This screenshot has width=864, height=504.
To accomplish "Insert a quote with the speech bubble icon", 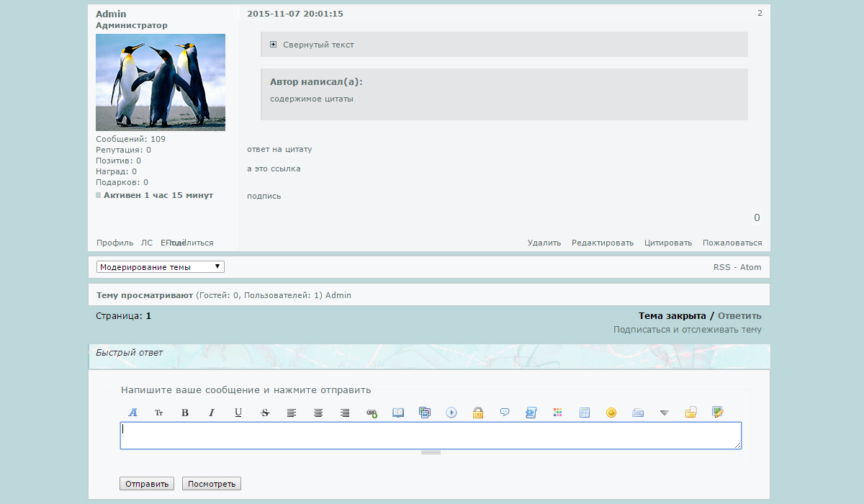I will tap(505, 413).
